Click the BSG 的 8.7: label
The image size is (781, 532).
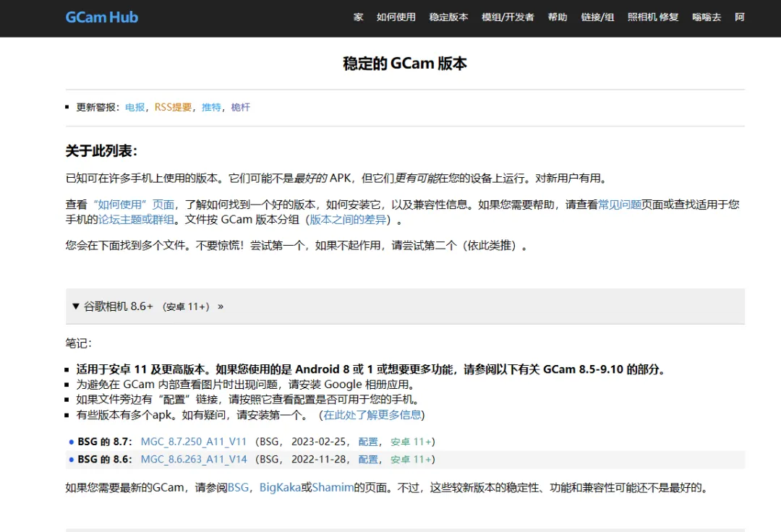coord(105,442)
